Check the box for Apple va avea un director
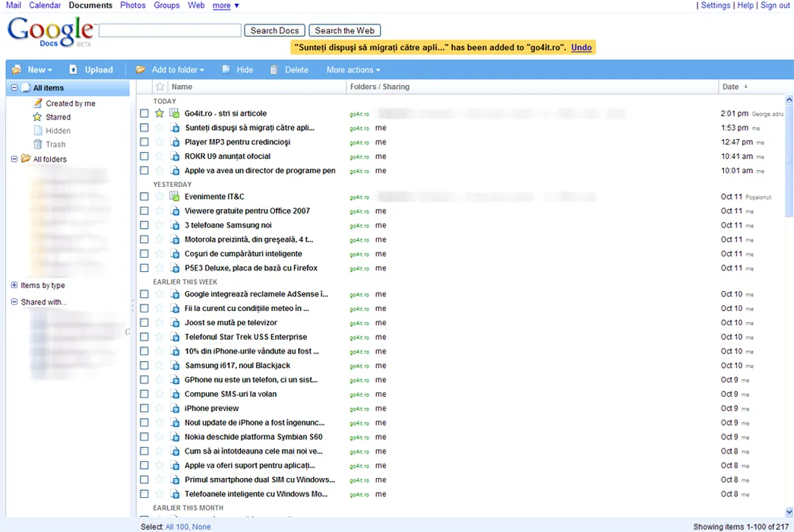The image size is (794, 532). 144,171
